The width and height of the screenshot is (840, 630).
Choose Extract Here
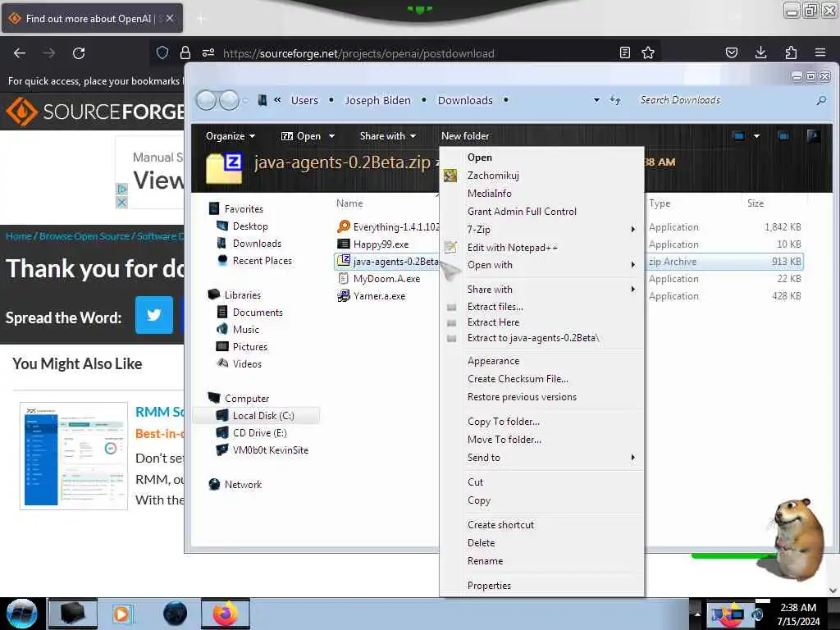coord(541,322)
